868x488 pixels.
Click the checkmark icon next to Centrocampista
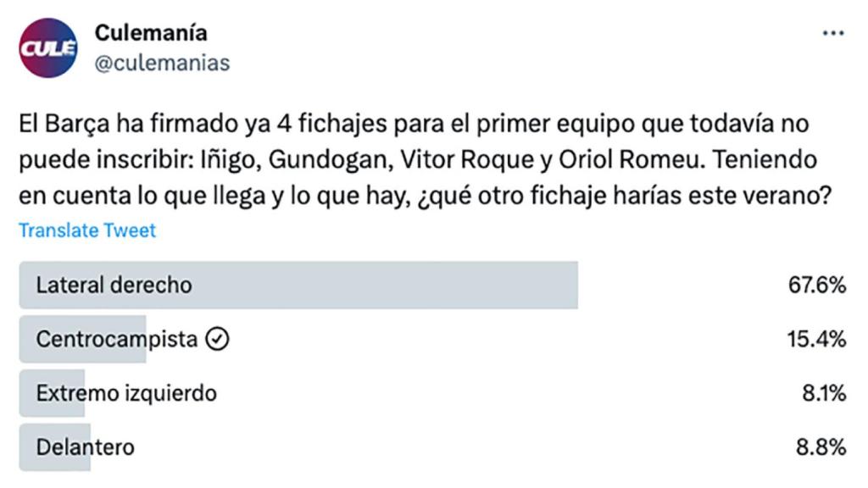[x=218, y=339]
